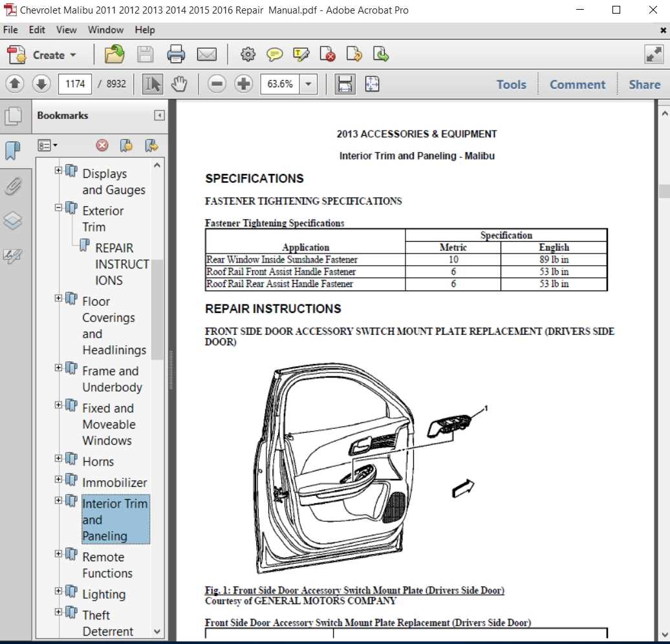The width and height of the screenshot is (670, 644).
Task: Click the Create PDF icon
Action: coord(17,55)
